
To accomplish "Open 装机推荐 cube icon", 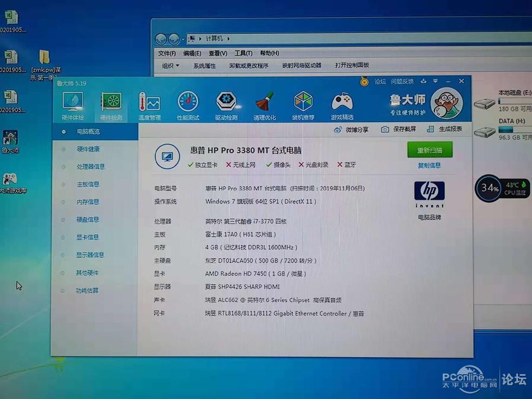I will pyautogui.click(x=303, y=105).
